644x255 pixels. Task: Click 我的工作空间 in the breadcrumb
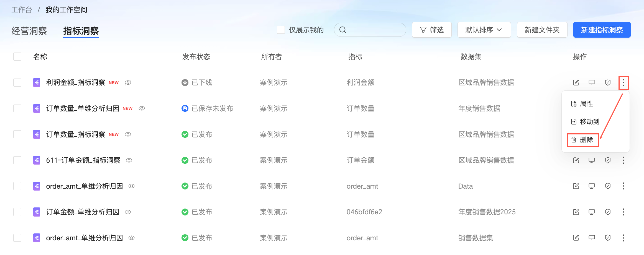(x=66, y=10)
